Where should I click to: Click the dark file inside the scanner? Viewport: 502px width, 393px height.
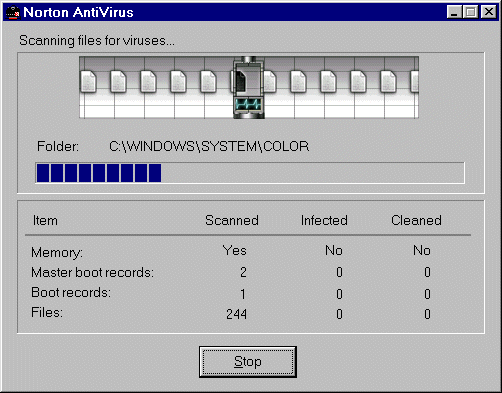pos(241,80)
